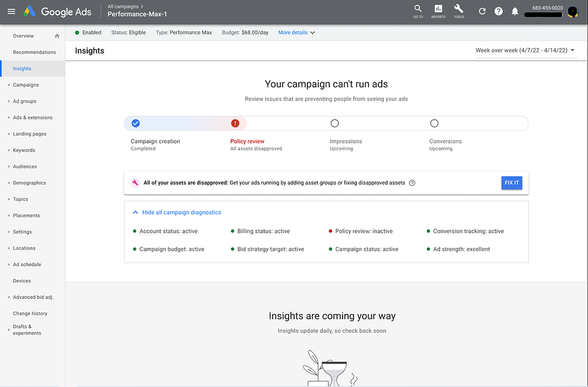Viewport: 588px width, 387px height.
Task: Click the Impressions upcoming step circle
Action: click(335, 123)
